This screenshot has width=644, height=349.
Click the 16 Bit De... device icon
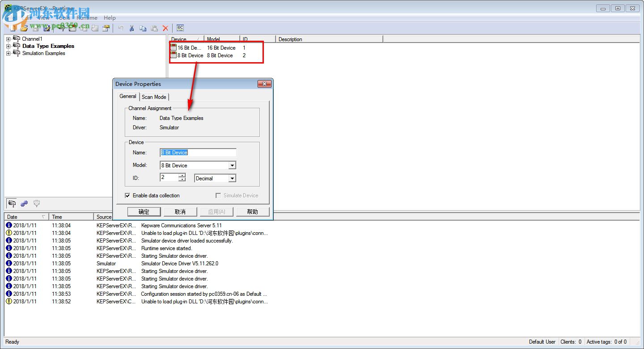click(x=174, y=47)
